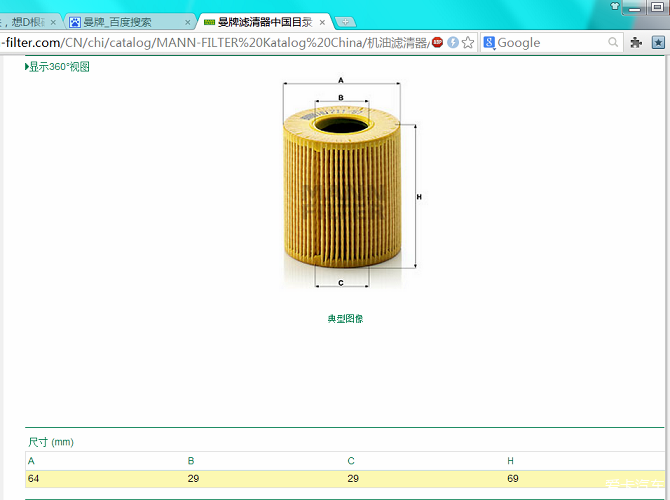670x500 pixels.
Task: Click the value 29 in column B
Action: (193, 479)
